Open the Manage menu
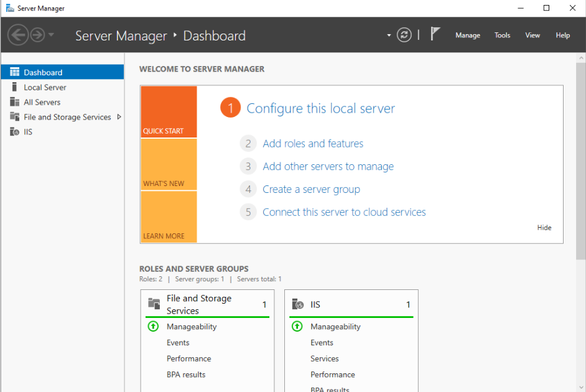The image size is (586, 392). pyautogui.click(x=467, y=35)
